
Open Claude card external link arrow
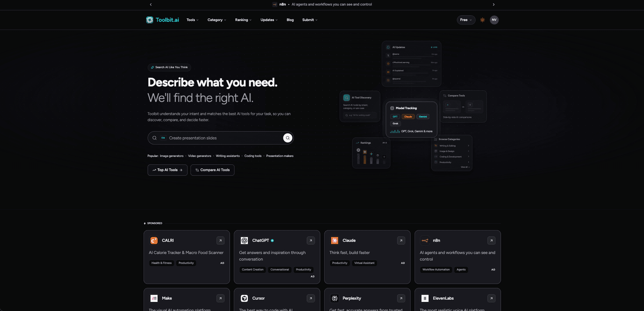(x=401, y=240)
